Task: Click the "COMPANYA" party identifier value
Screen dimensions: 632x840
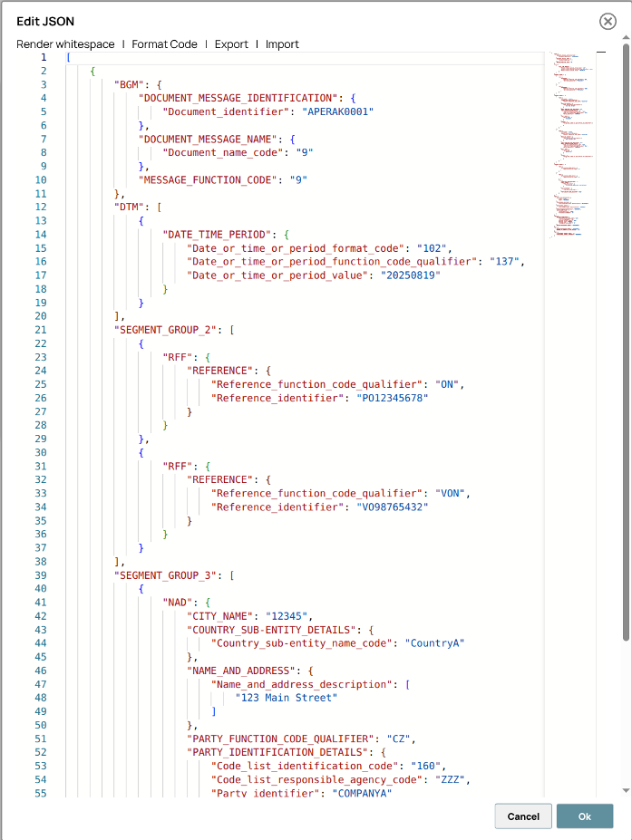Action: [362, 793]
